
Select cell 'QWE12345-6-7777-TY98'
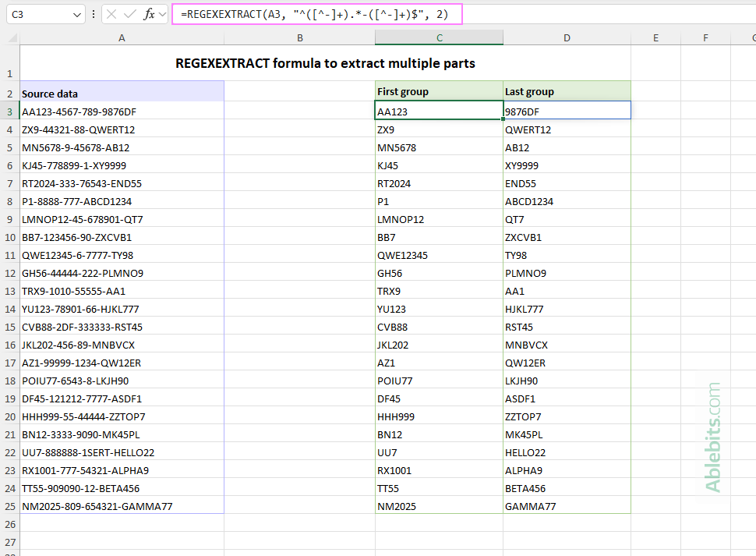(122, 255)
